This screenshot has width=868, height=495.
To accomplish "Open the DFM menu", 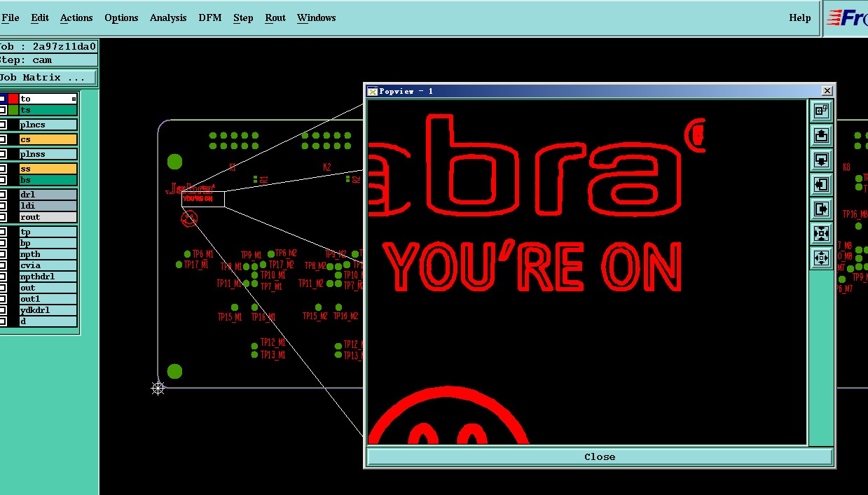I will 210,18.
